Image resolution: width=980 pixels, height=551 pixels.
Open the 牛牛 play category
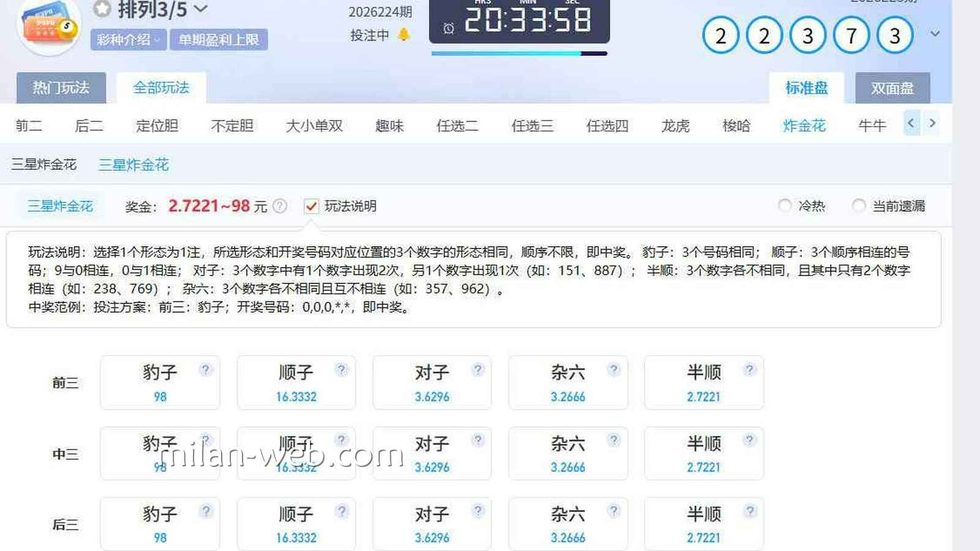click(872, 126)
